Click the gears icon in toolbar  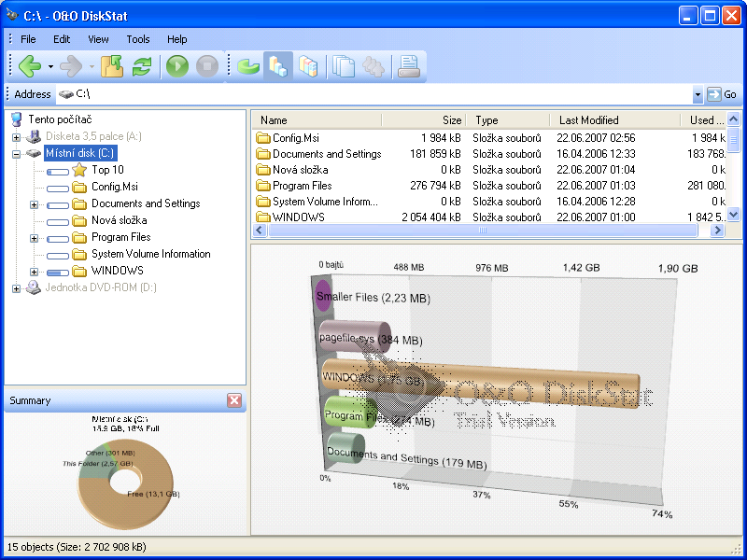coord(373,66)
